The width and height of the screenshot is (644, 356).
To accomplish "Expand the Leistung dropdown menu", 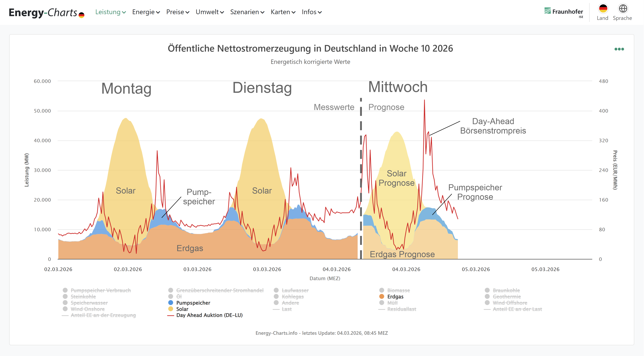I will point(110,12).
